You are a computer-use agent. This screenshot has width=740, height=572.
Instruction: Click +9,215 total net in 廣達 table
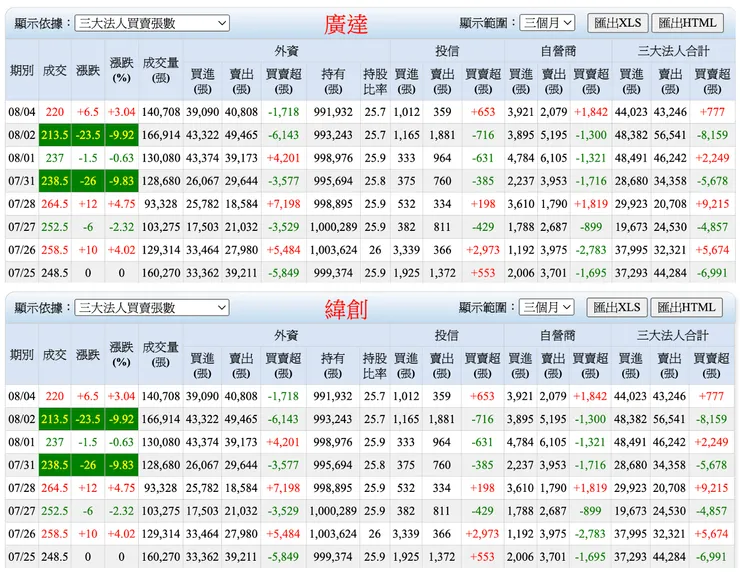[712, 204]
